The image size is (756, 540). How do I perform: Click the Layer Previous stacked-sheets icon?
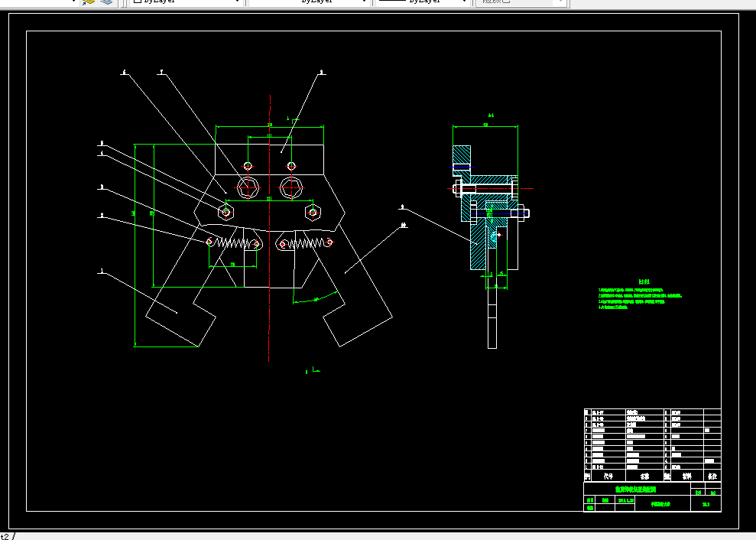point(106,2)
